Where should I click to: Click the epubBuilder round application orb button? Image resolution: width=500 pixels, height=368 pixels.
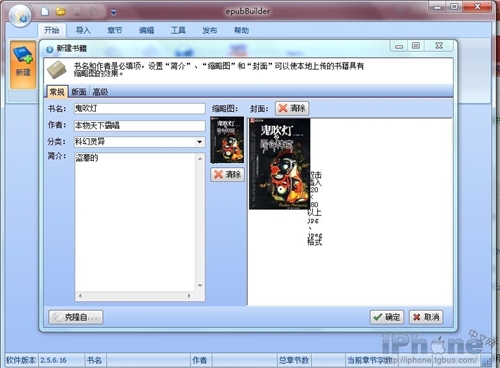[x=20, y=15]
